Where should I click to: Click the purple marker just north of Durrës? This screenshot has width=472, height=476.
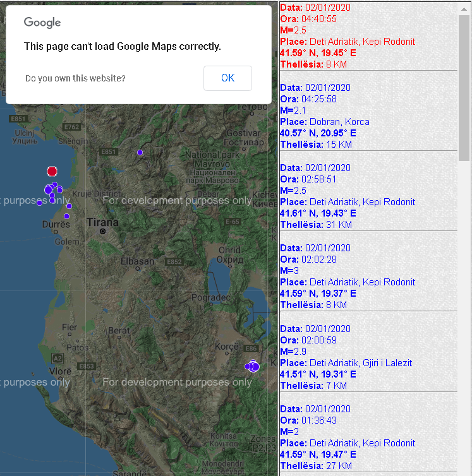pyautogui.click(x=67, y=216)
